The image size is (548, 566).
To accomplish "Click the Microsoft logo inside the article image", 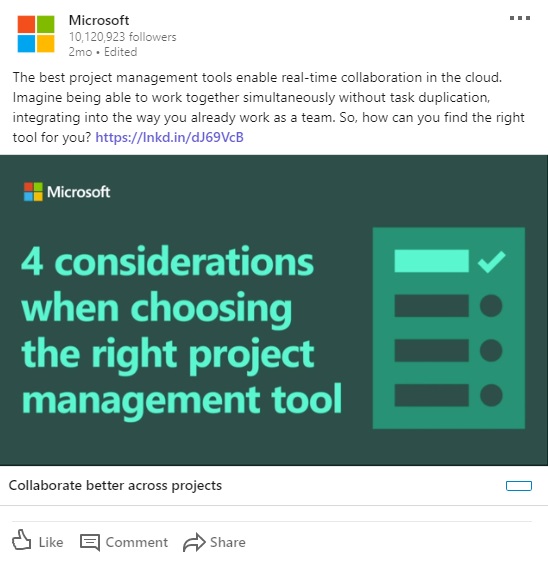I will (67, 192).
